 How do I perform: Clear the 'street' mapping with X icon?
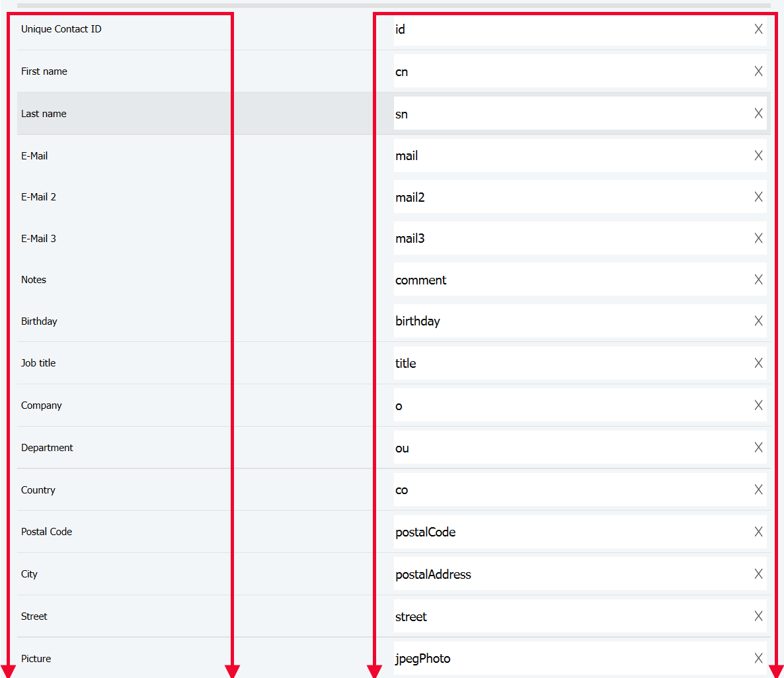coord(758,616)
